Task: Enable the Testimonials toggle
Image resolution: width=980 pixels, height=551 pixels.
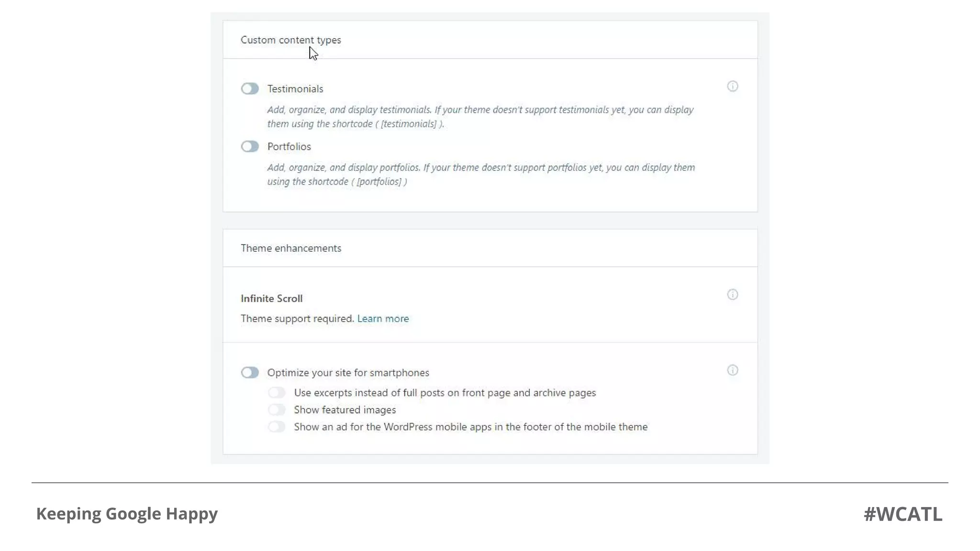Action: coord(250,88)
